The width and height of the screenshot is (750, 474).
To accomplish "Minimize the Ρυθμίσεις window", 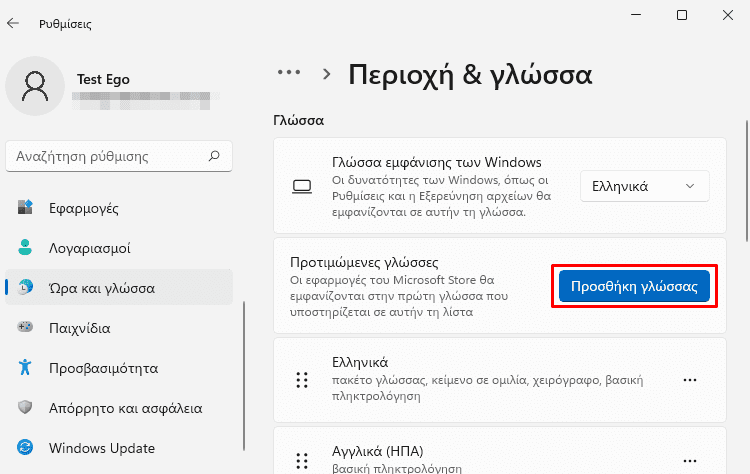I will pyautogui.click(x=636, y=15).
